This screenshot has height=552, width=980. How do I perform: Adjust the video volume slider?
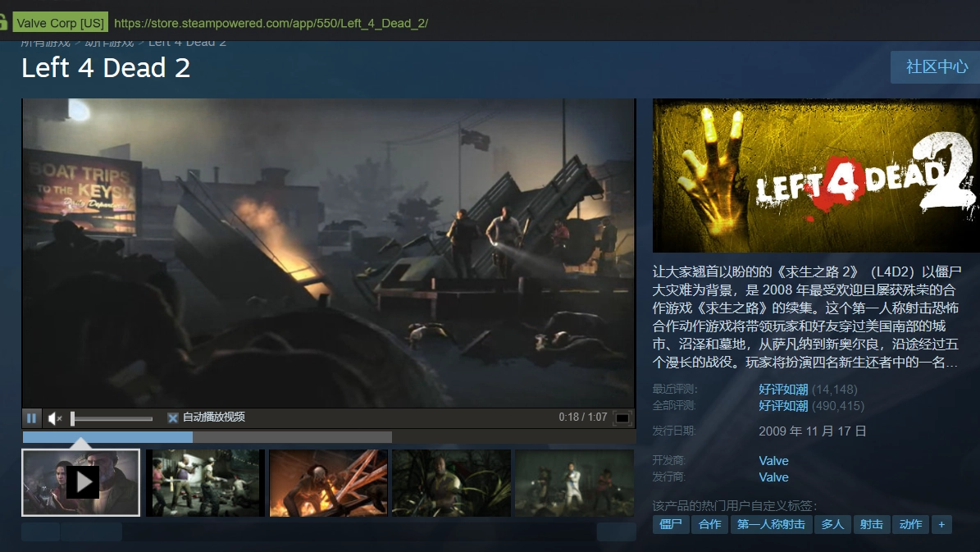coord(112,418)
